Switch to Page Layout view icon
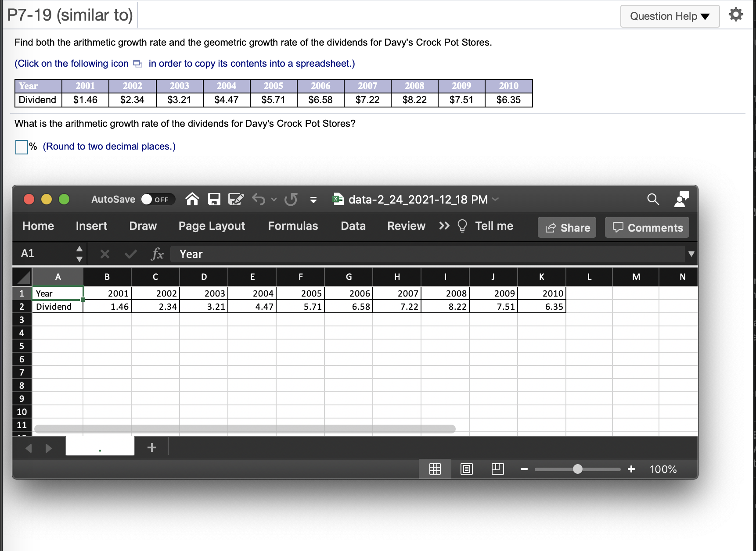The width and height of the screenshot is (756, 551). click(466, 469)
